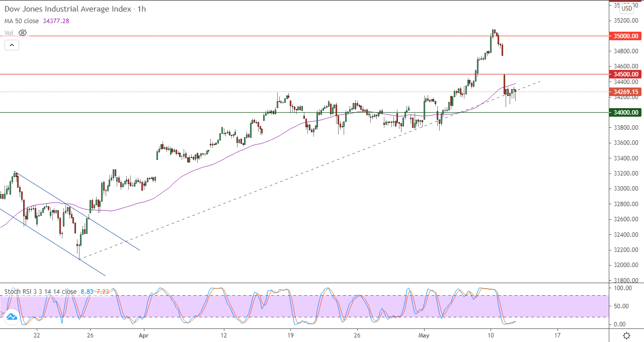Click 0.00 on the Stoch RSI scale

click(x=619, y=324)
